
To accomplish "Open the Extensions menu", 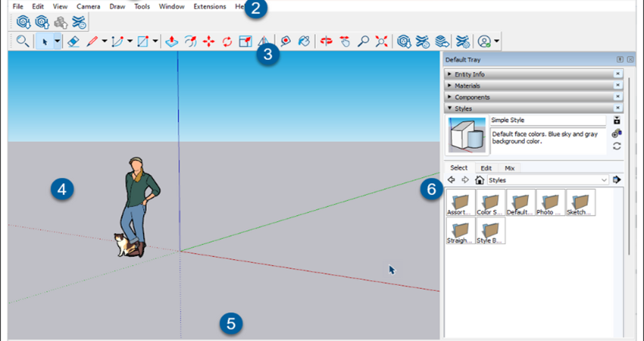I will tap(210, 7).
